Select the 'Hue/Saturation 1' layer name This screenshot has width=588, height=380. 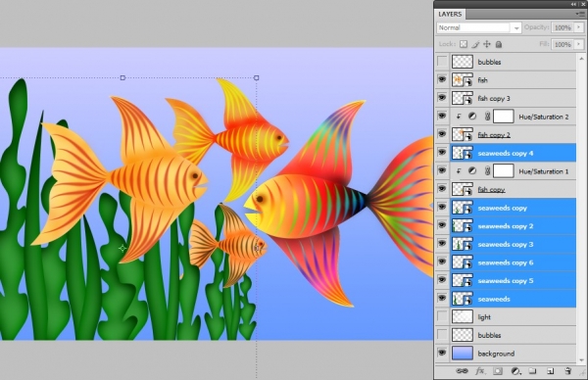pyautogui.click(x=544, y=171)
